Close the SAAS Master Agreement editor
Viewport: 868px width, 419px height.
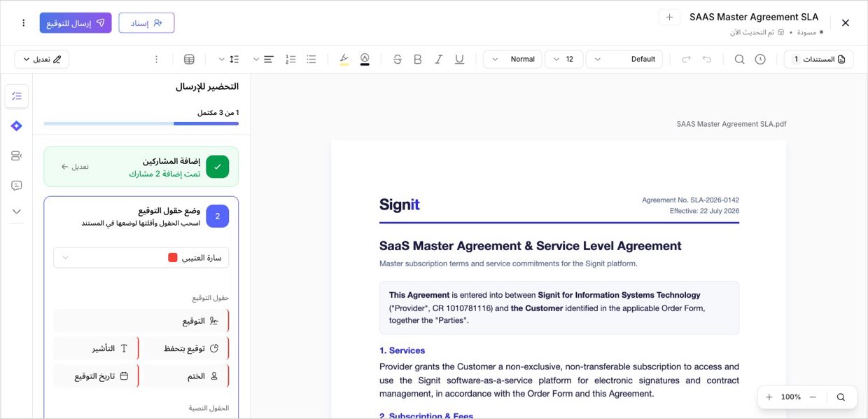pos(845,23)
